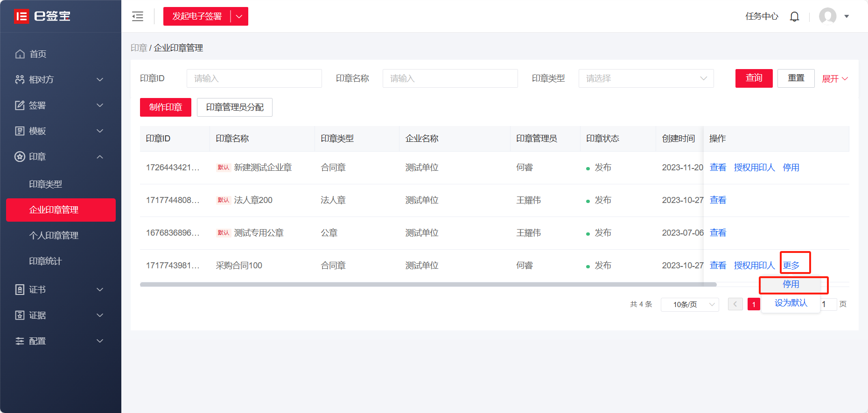
Task: Click 授权用印人 for 新建测试企业章
Action: point(755,168)
